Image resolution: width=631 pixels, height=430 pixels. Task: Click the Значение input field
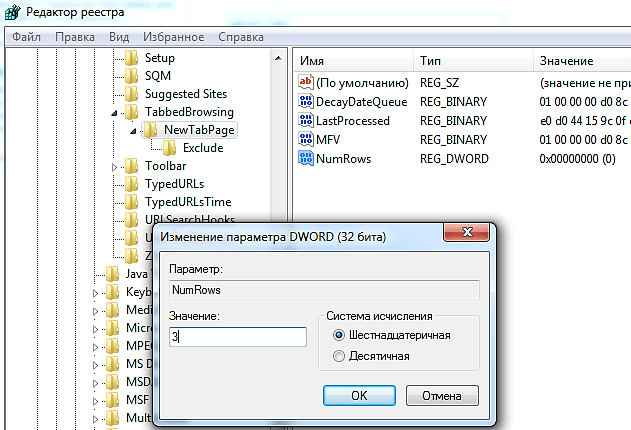(237, 337)
